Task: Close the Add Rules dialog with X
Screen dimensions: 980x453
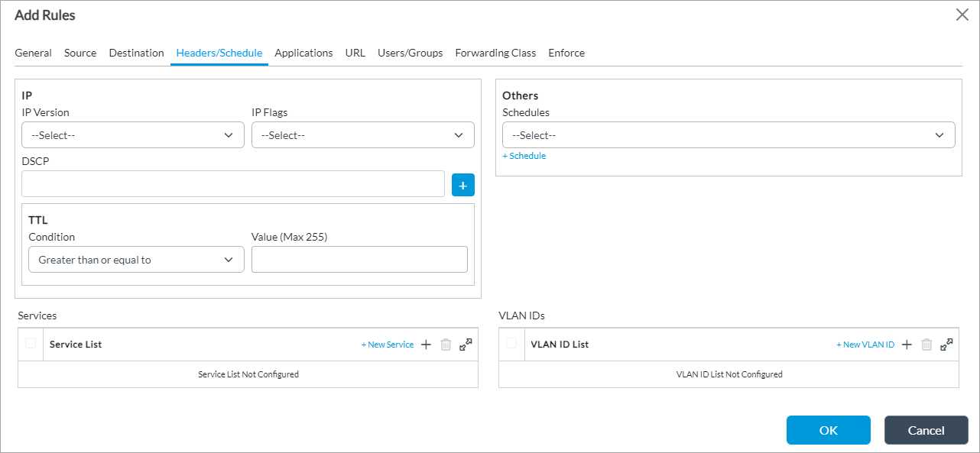Action: pyautogui.click(x=962, y=15)
